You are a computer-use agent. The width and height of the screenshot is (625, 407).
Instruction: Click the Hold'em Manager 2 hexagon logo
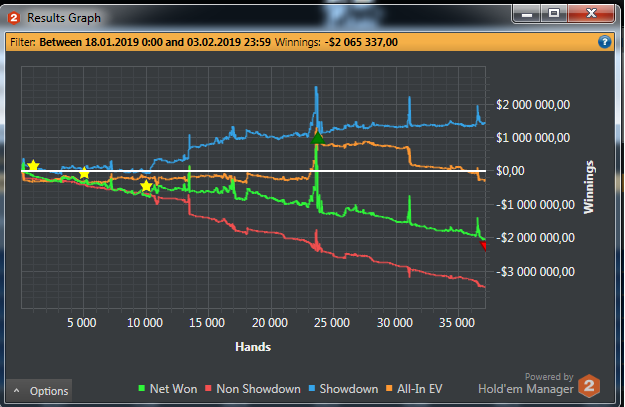589,385
